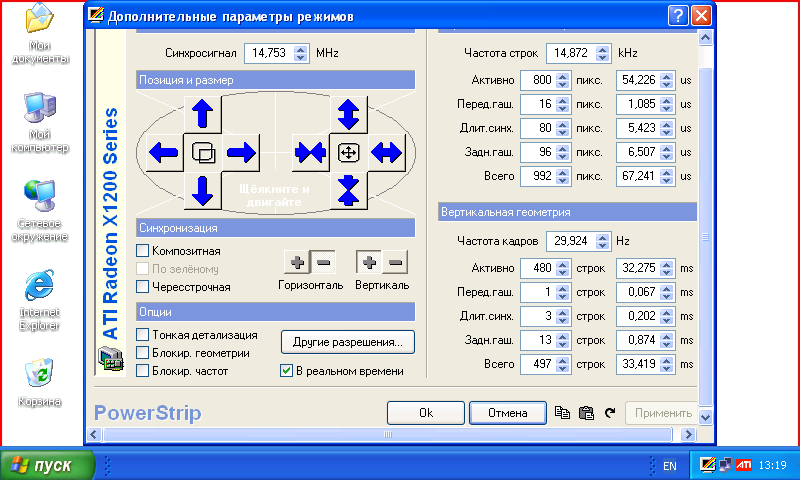Image resolution: width=800 pixels, height=480 pixels.
Task: Click the move screen up arrow
Action: (204, 113)
